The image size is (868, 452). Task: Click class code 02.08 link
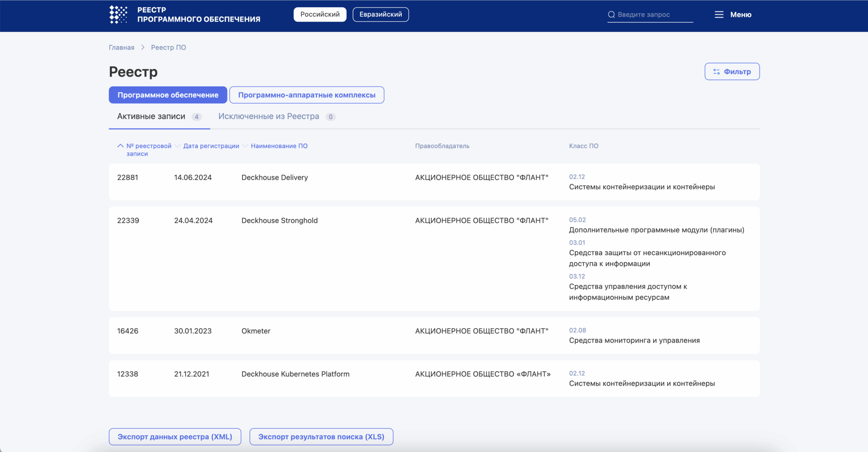(x=577, y=330)
